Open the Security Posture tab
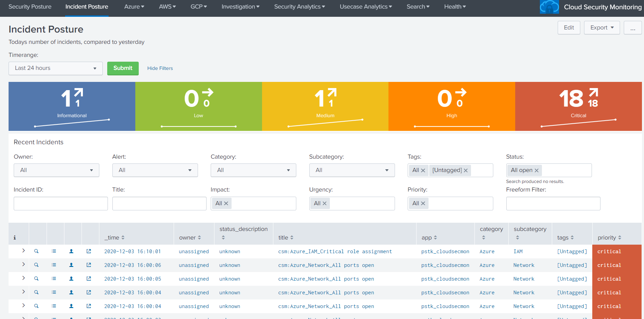This screenshot has width=644, height=319. point(30,7)
